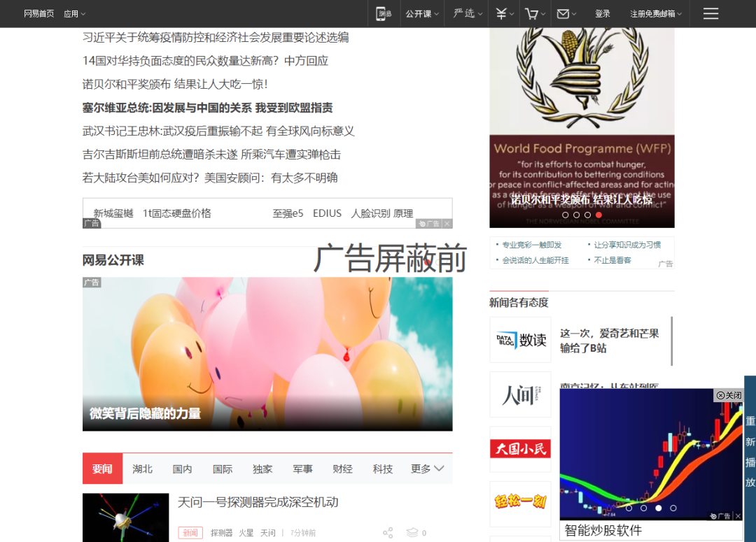Open 微笑背后隐藏的力量 balloon banner
The width and height of the screenshot is (756, 542).
(267, 354)
